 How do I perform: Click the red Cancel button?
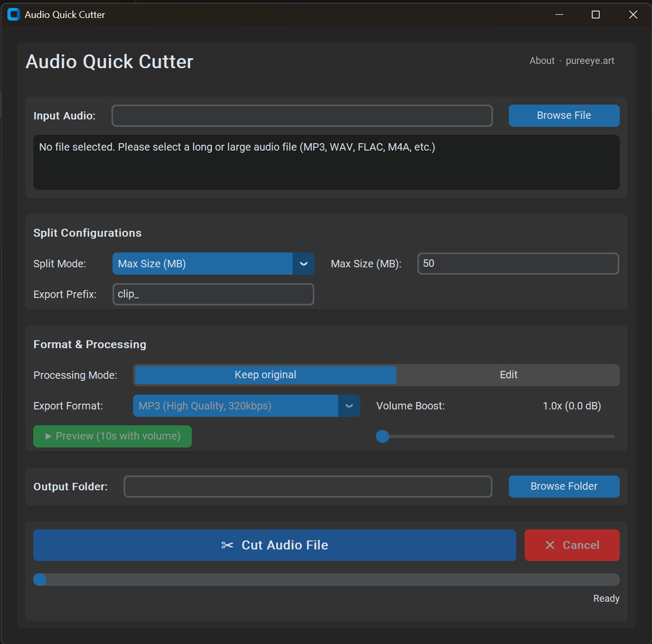point(572,545)
